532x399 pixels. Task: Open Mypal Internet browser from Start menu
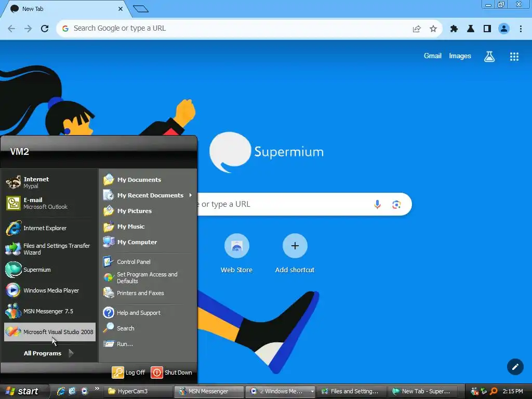49,182
